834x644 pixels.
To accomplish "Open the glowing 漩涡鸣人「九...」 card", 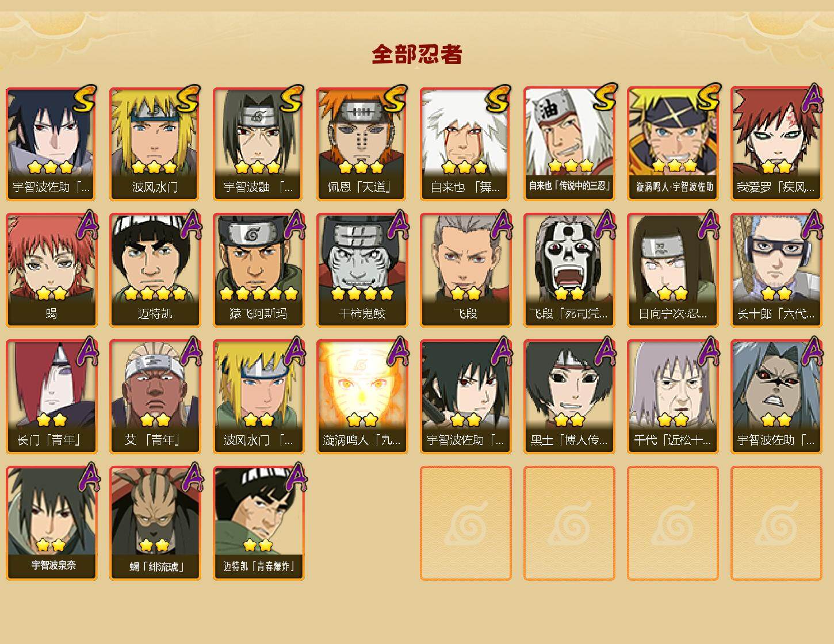I will point(362,397).
